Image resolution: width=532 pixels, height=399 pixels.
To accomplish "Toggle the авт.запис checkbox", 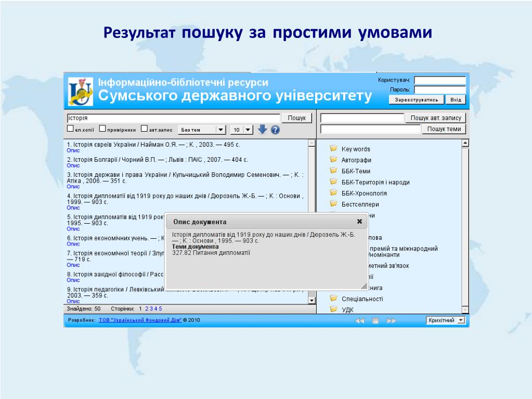I will [144, 128].
